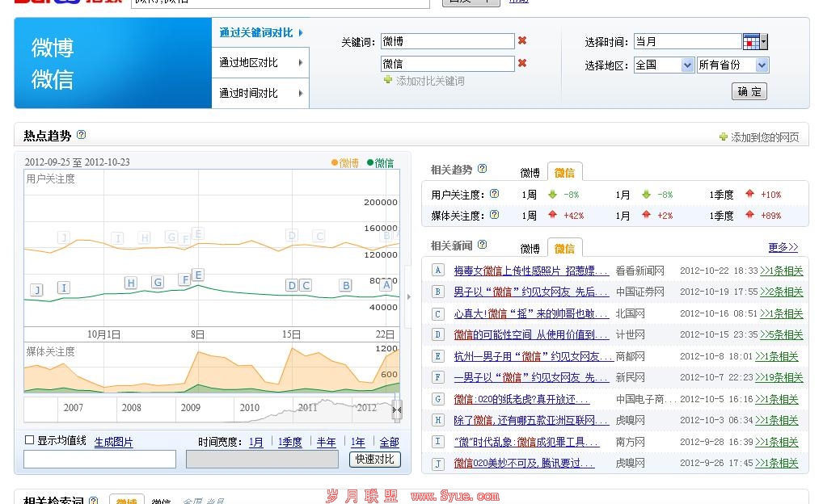Click news list icon B in the 中国证券网 row
The image size is (823, 504).
pos(437,292)
